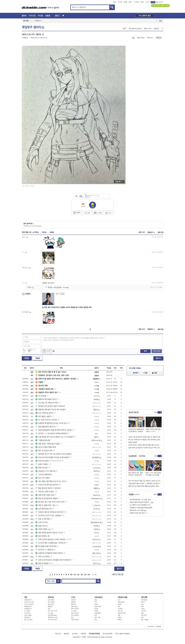
Task: Click the search magnifier icon in the header
Action: click(112, 7)
